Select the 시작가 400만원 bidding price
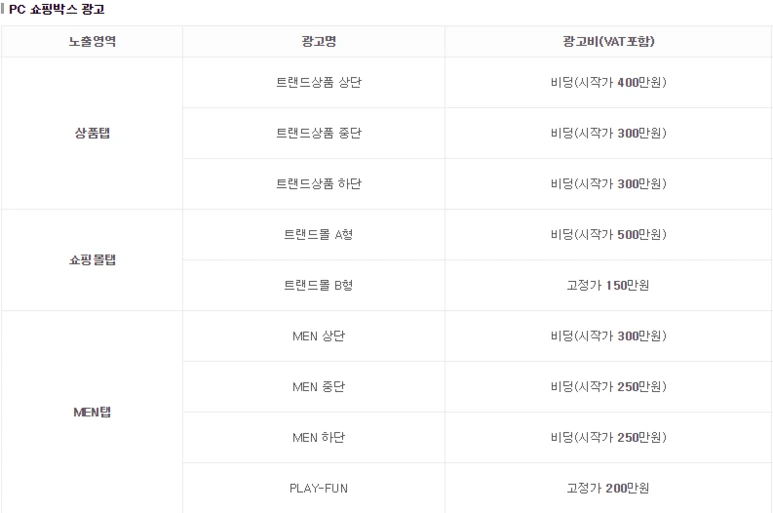The image size is (773, 513). pyautogui.click(x=608, y=82)
